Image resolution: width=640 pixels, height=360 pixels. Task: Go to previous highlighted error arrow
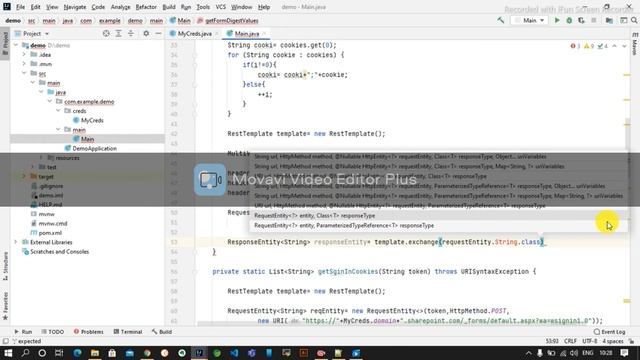click(x=615, y=46)
